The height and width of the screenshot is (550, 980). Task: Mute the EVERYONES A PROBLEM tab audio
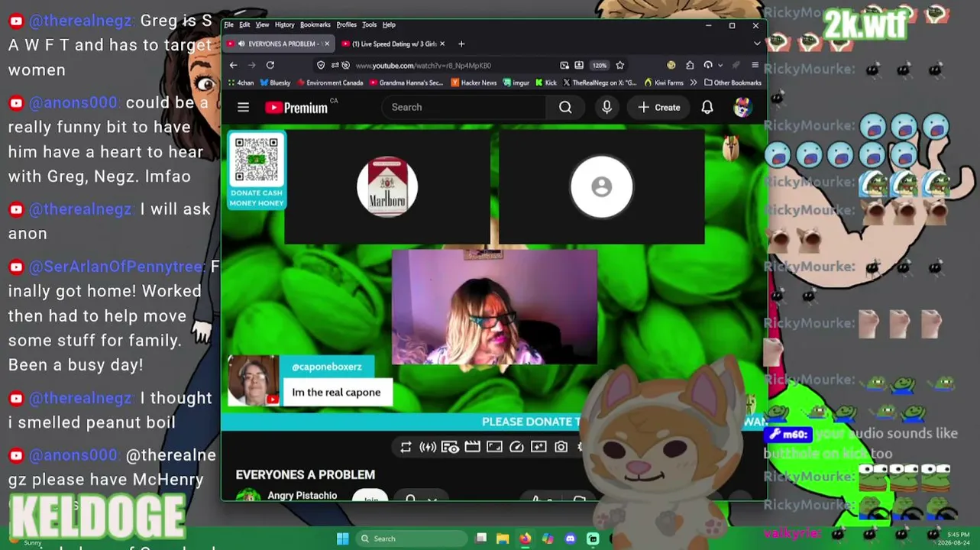[x=241, y=44]
